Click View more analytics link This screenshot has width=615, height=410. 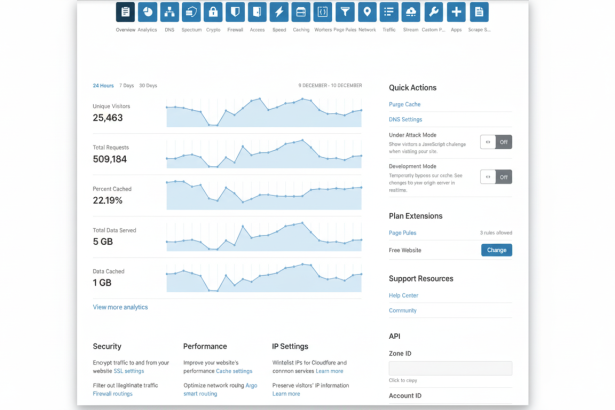click(x=120, y=307)
